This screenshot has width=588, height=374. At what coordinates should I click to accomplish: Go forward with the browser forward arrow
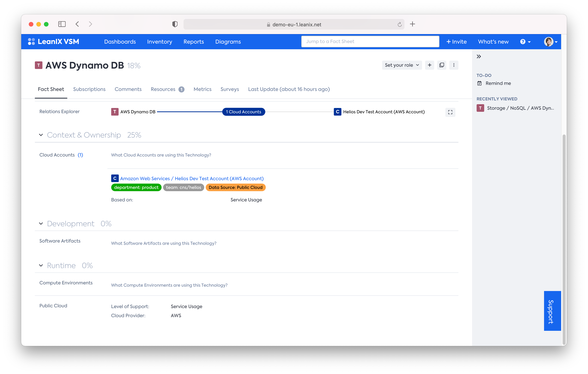pyautogui.click(x=90, y=24)
